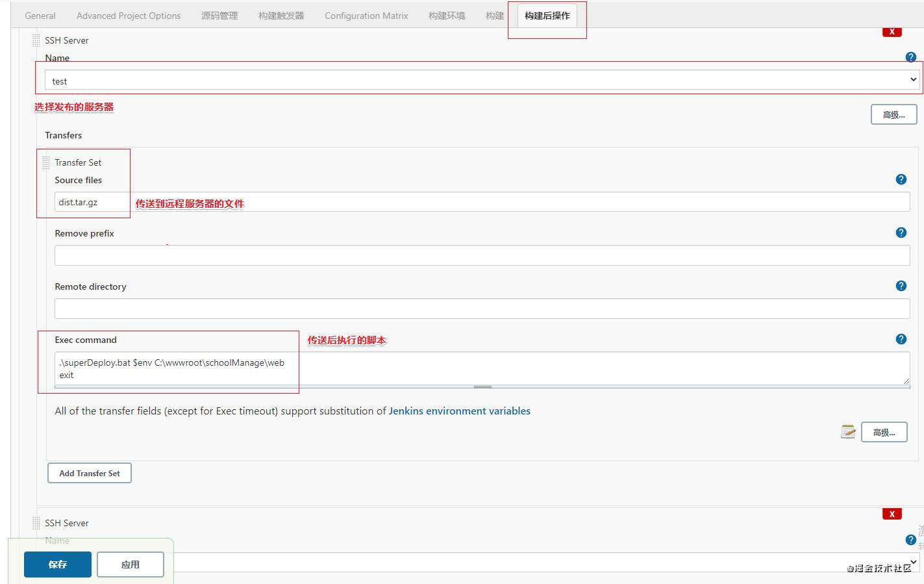Screen dimensions: 924x584
Task: Click the Remove prefix input field
Action: coord(482,255)
